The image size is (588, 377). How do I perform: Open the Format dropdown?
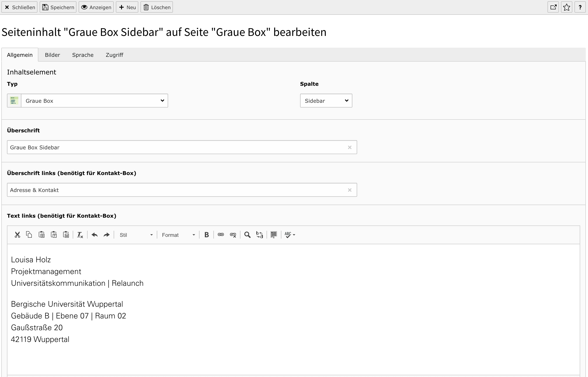pyautogui.click(x=178, y=235)
